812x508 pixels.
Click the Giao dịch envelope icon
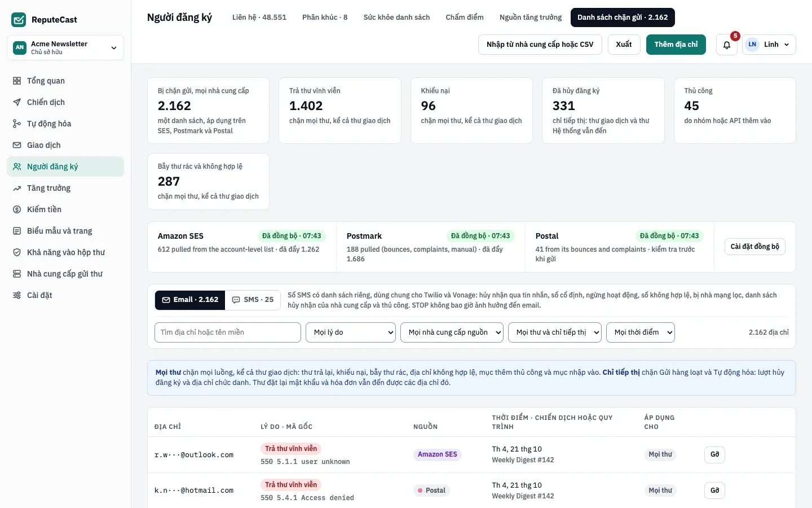[17, 145]
